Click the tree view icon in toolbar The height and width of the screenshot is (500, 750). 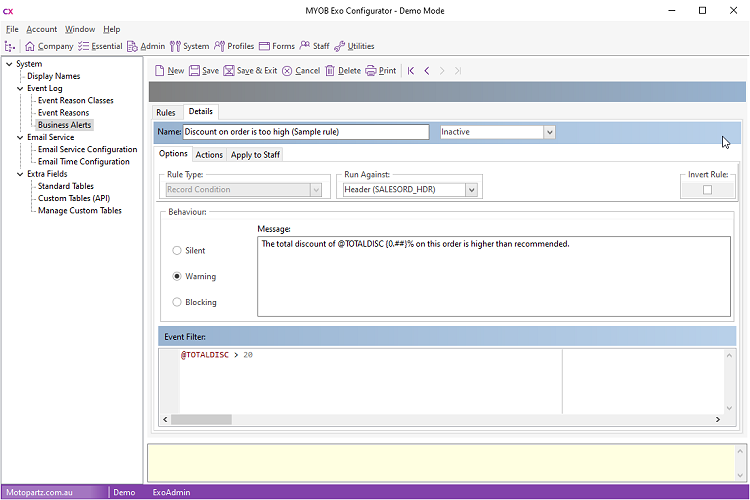(x=10, y=46)
